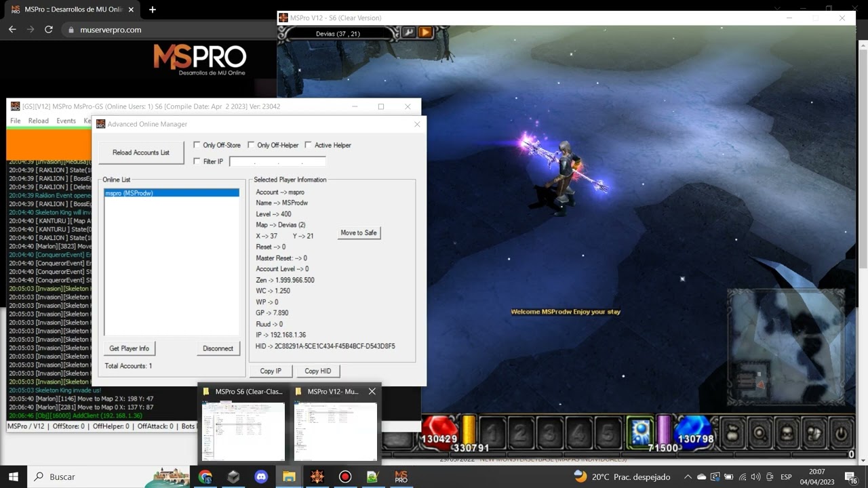Click Reload Accounts List button
868x488 pixels.
(x=141, y=152)
